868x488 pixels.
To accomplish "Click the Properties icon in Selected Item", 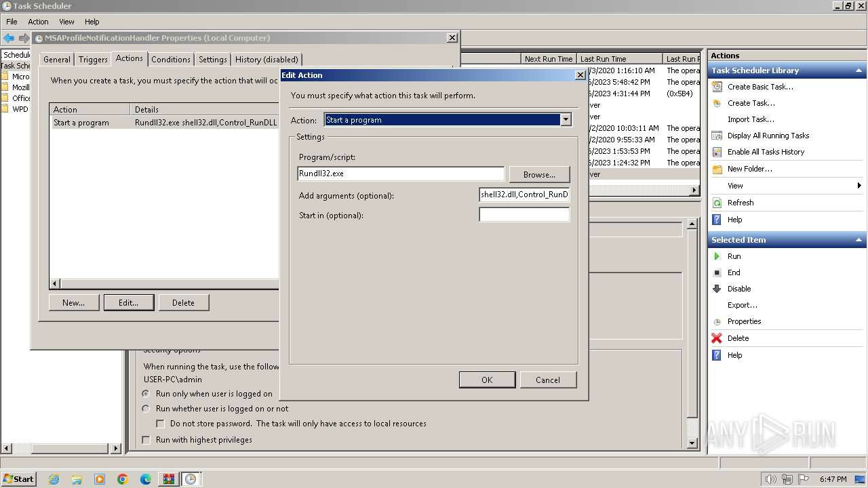I will click(717, 321).
